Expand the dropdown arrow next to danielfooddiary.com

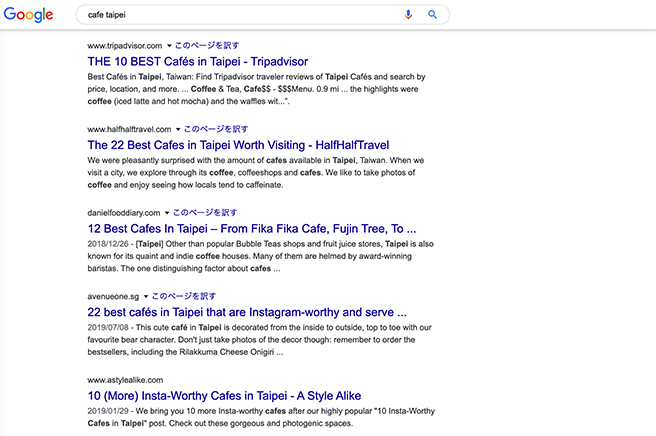coord(167,213)
